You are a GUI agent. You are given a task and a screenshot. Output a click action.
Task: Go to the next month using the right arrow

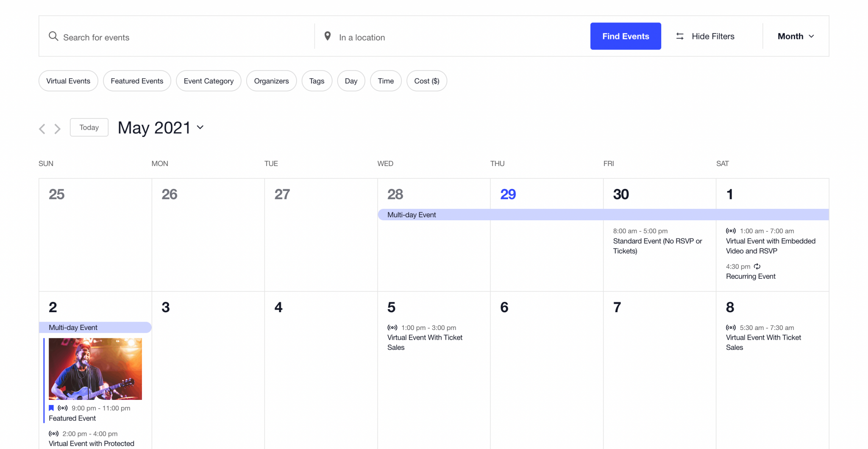58,129
